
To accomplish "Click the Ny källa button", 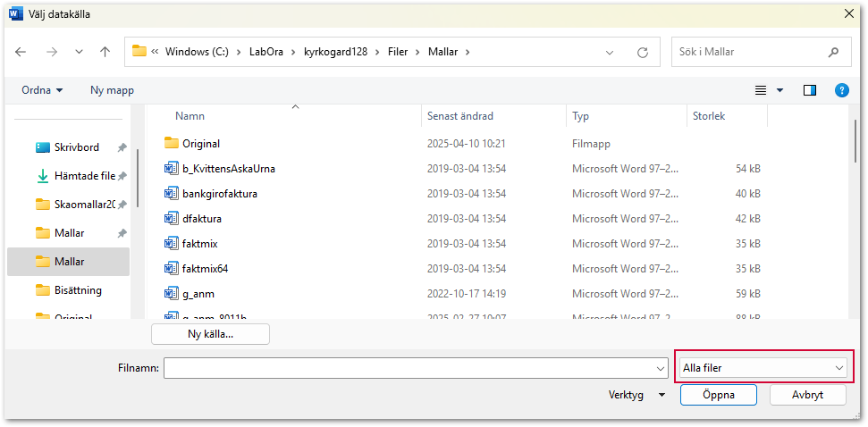I will (x=210, y=334).
